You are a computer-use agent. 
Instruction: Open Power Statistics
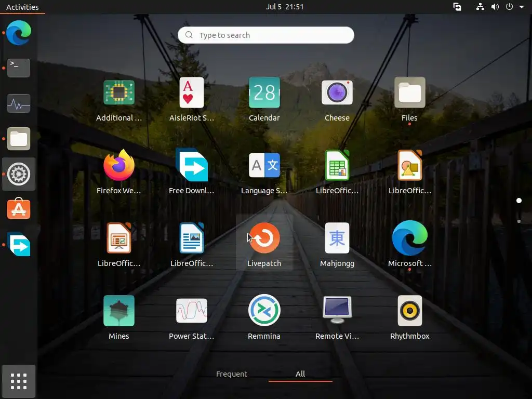point(192,311)
